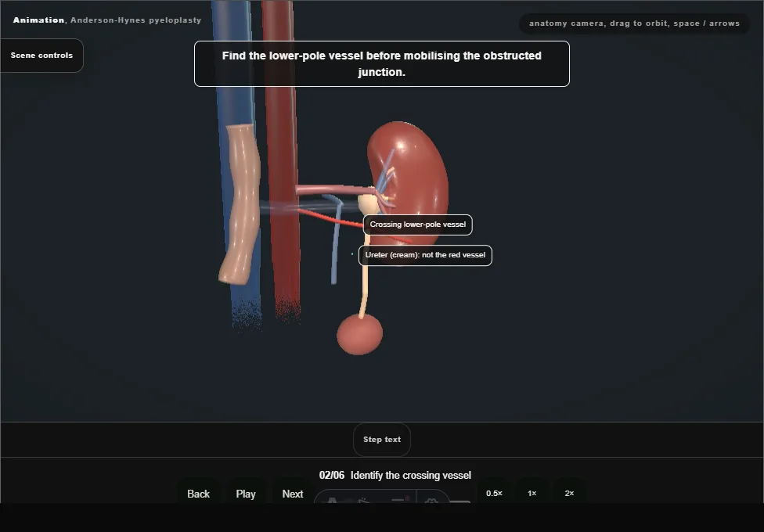Screen dimensions: 764x532
Task: Click the '02/06 Identify the crossing vessel' step title
Action: (x=395, y=475)
